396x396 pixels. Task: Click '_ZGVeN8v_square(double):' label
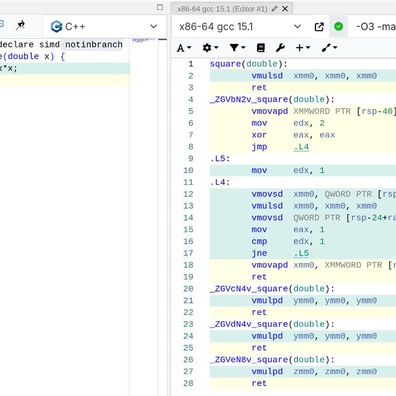272,360
